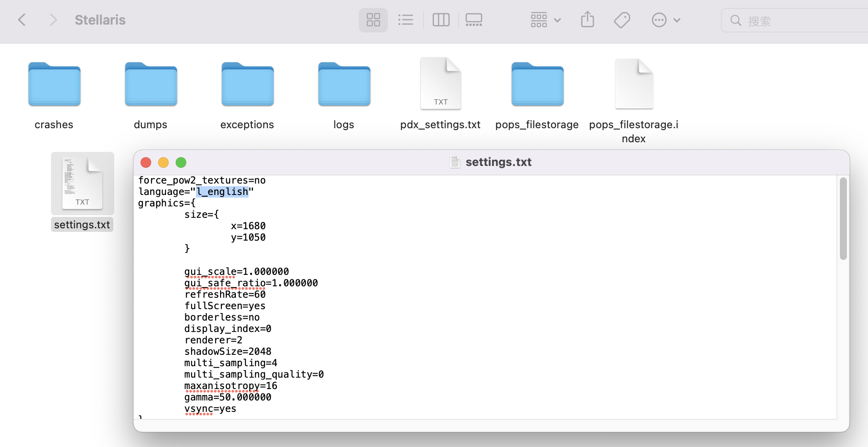This screenshot has width=868, height=447.
Task: Select the crashes folder
Action: point(54,84)
